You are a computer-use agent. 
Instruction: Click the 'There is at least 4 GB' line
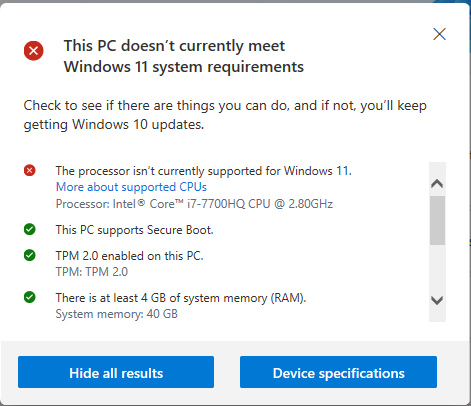pos(181,298)
